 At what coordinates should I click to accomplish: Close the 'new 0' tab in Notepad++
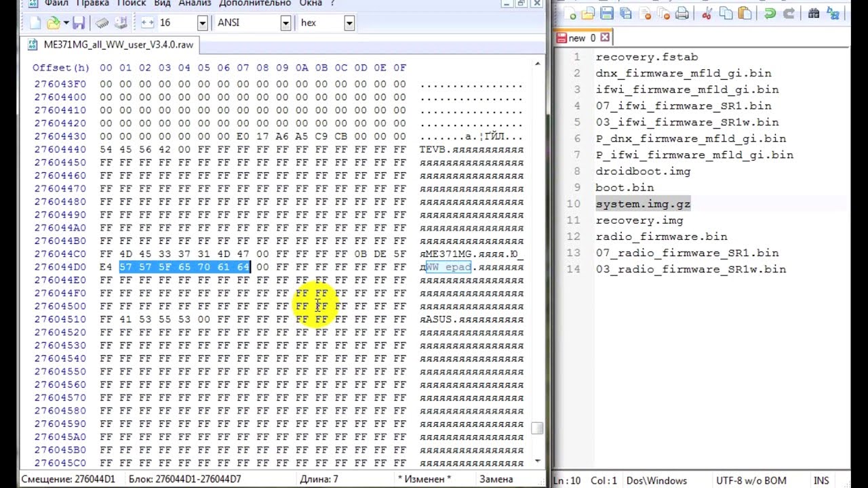coord(605,38)
